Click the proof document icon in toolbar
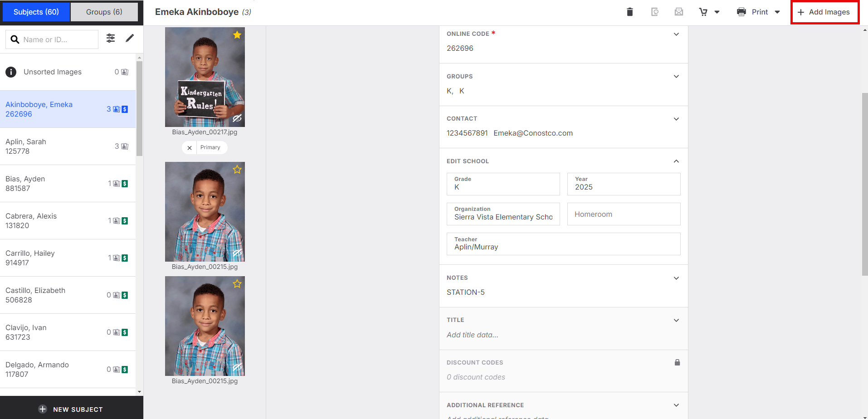This screenshot has height=419, width=868. pyautogui.click(x=654, y=12)
